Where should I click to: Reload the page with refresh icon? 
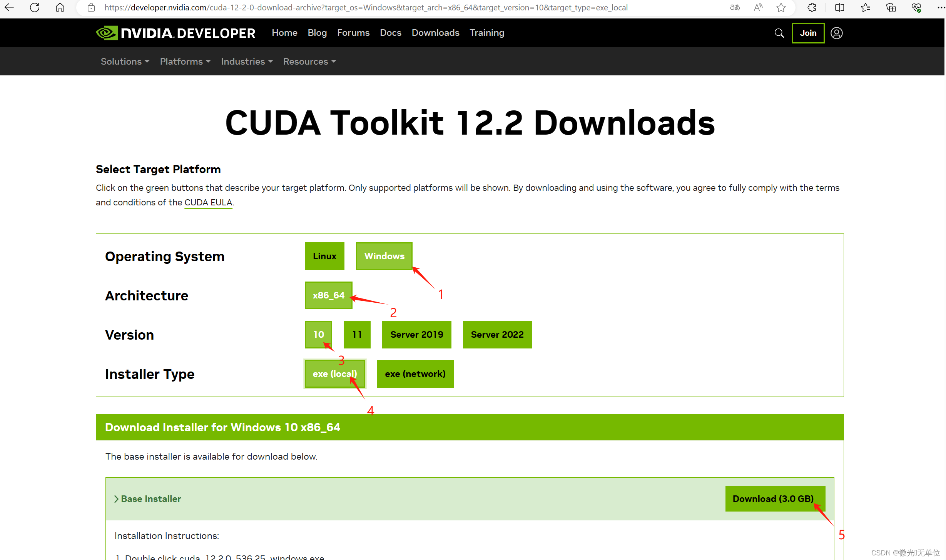click(x=35, y=7)
